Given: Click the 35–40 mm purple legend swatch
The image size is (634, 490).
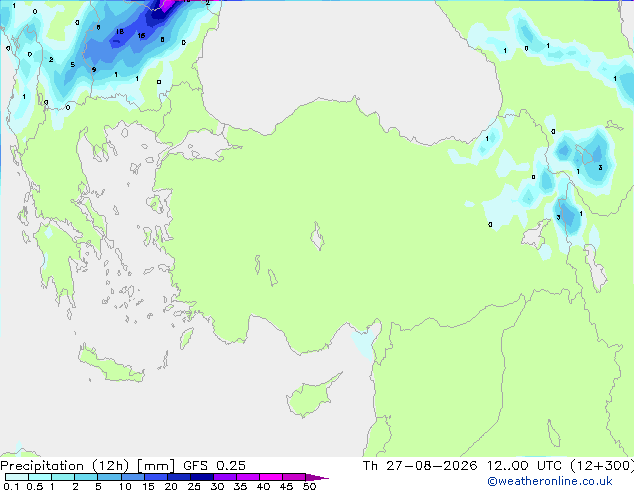Looking at the screenshot, I should click(x=247, y=477).
